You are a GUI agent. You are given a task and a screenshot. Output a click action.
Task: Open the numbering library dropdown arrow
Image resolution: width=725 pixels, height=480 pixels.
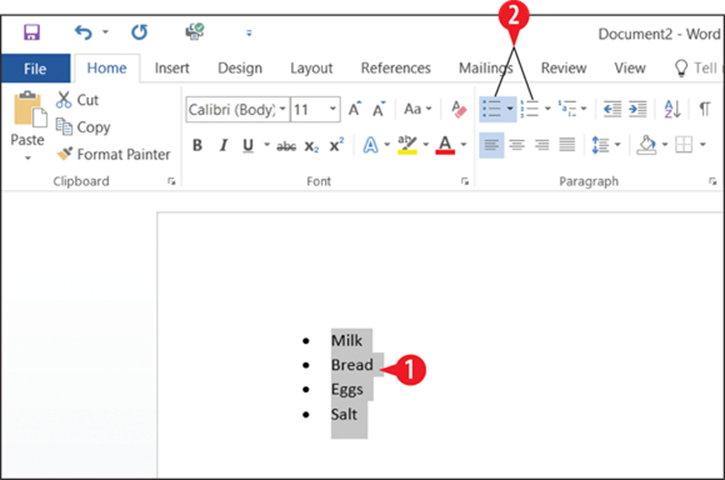coord(547,109)
